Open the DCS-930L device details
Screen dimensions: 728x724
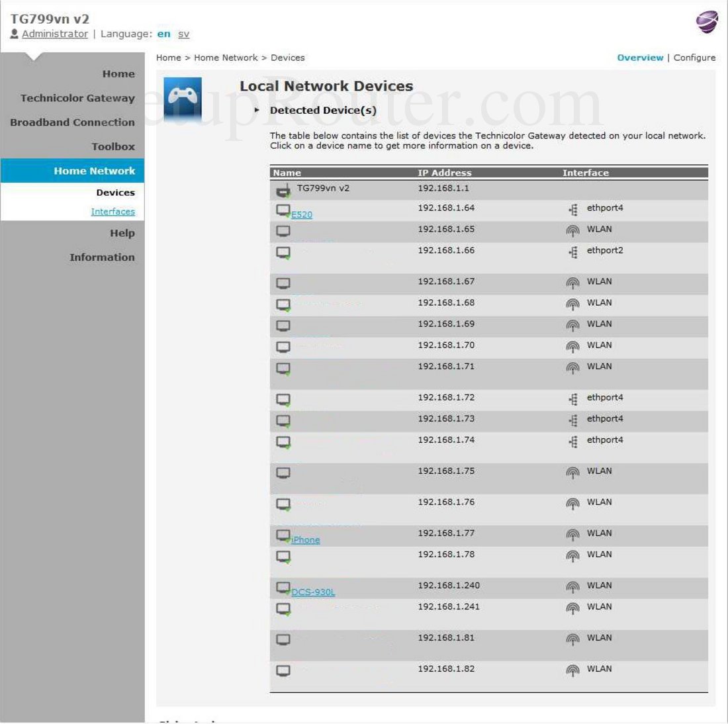(314, 592)
